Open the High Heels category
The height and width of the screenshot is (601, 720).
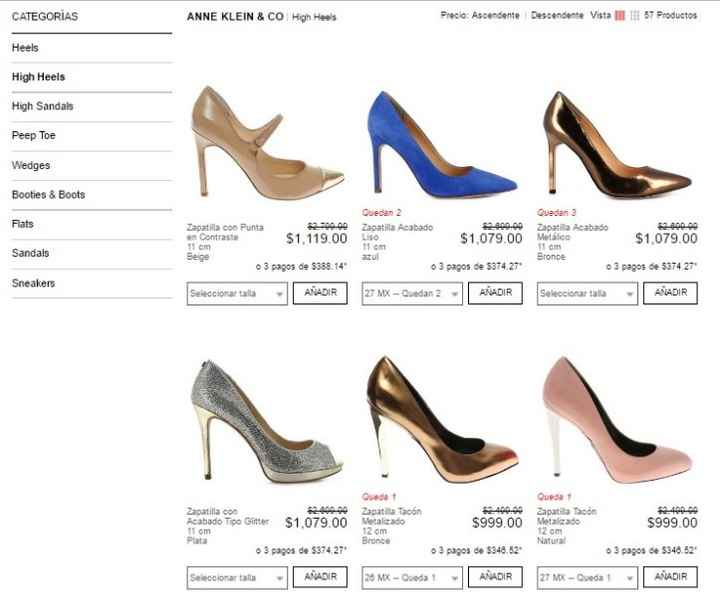(39, 77)
